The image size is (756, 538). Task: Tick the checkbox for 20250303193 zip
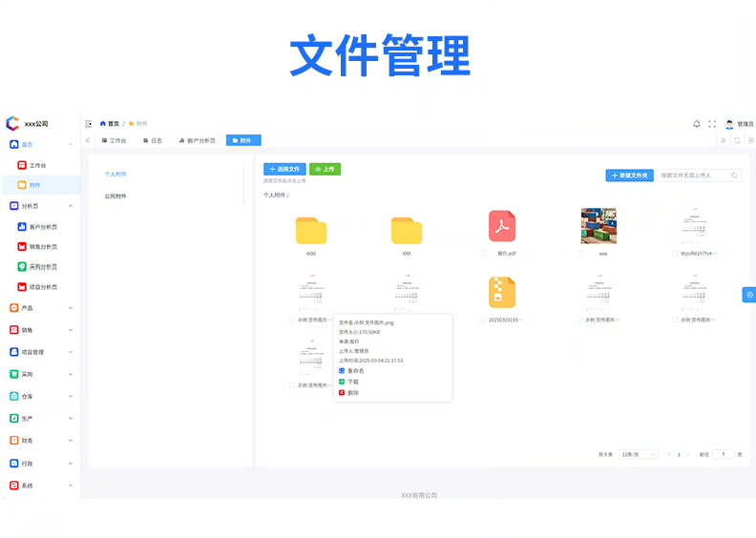[483, 320]
